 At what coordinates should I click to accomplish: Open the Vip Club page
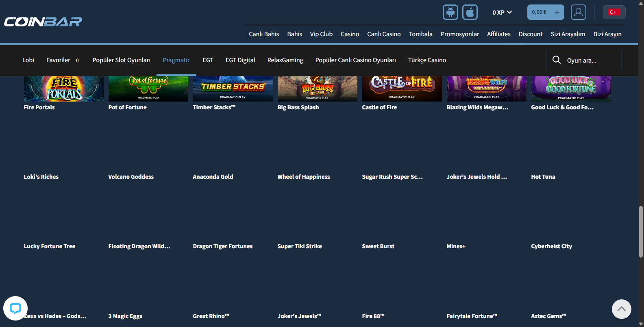coord(321,34)
